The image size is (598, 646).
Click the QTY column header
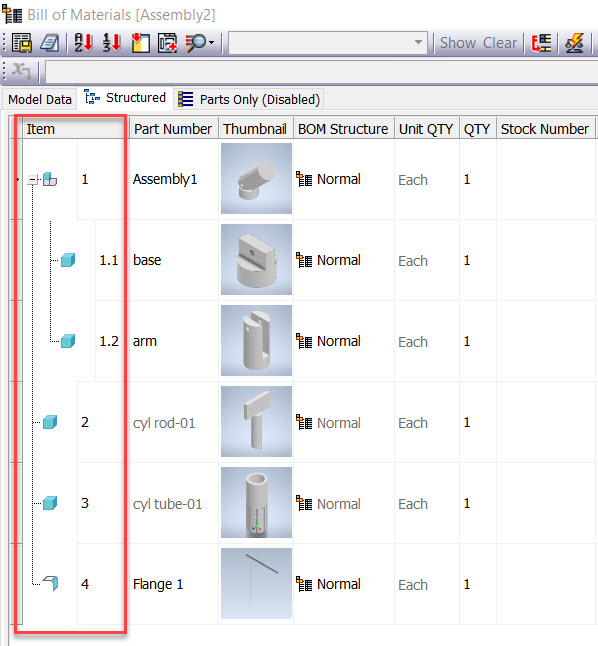pos(477,129)
